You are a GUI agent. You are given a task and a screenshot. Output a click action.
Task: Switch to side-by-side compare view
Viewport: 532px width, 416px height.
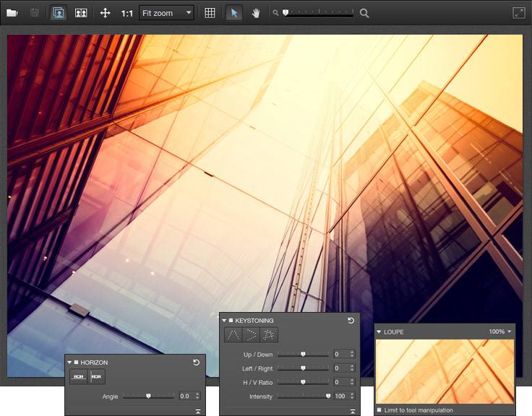point(81,13)
